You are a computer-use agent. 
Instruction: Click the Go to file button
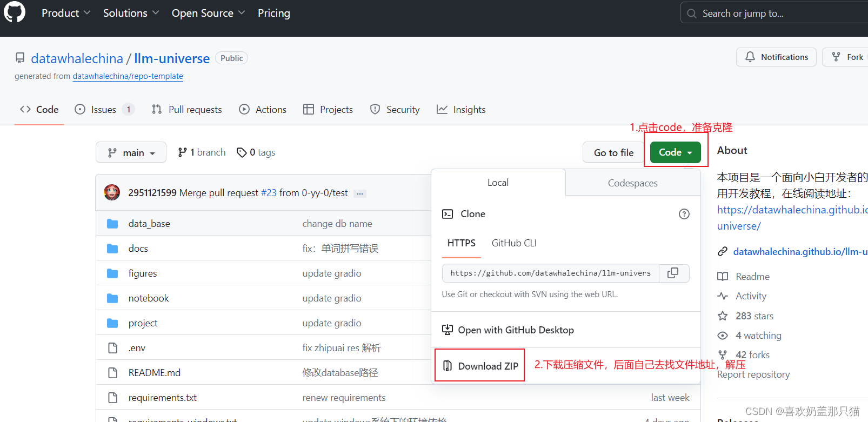coord(613,152)
